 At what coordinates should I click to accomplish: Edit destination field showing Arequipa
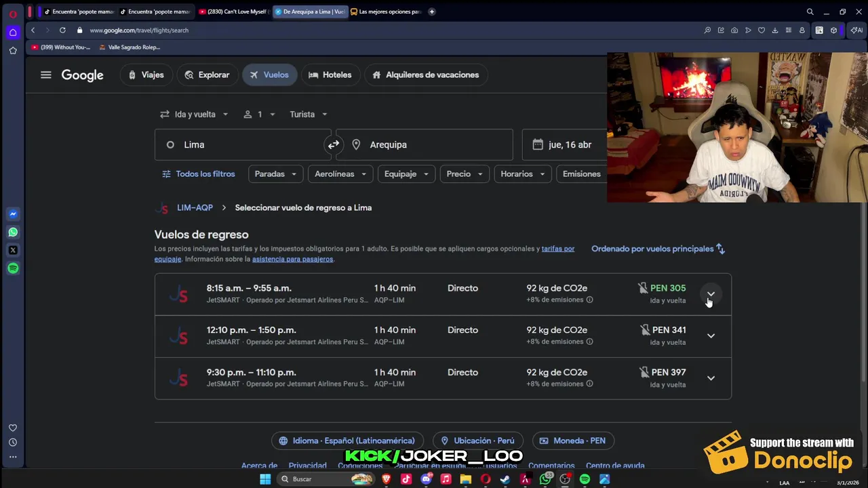click(x=424, y=144)
